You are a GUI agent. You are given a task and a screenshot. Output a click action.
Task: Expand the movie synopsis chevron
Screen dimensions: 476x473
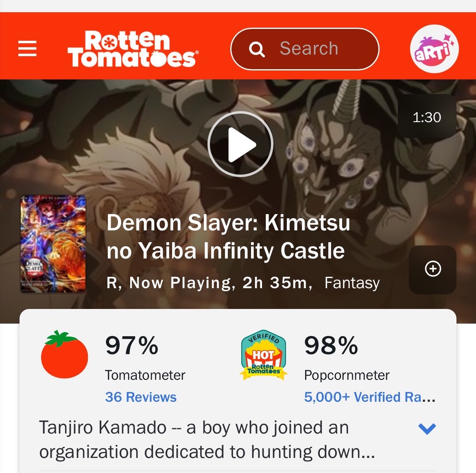click(x=427, y=429)
